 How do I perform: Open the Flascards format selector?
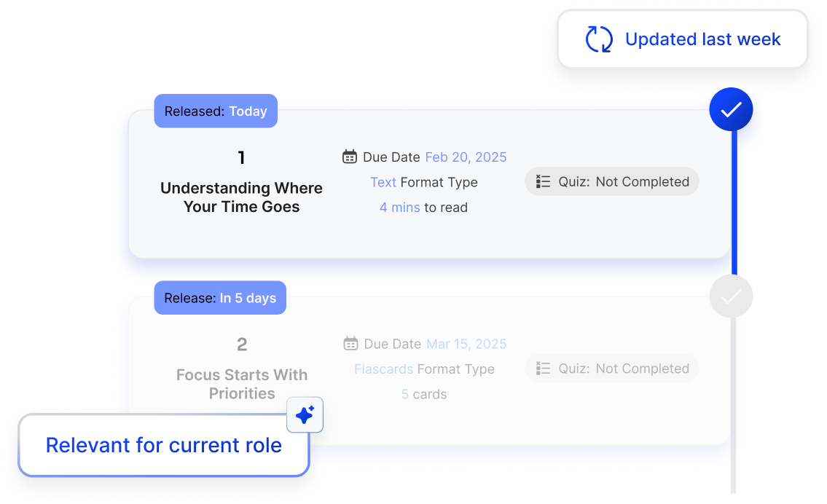pos(384,369)
